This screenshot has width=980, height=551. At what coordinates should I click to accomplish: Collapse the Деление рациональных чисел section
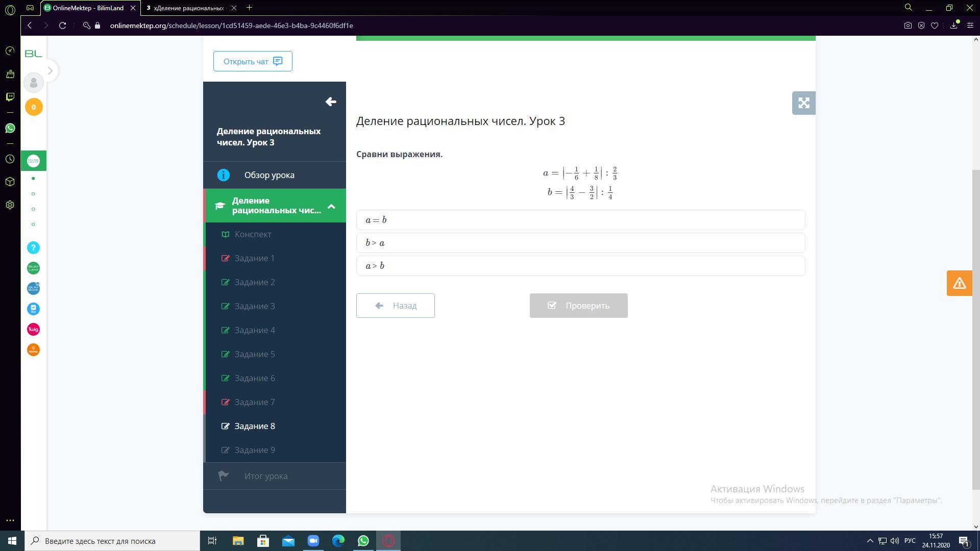pyautogui.click(x=331, y=206)
